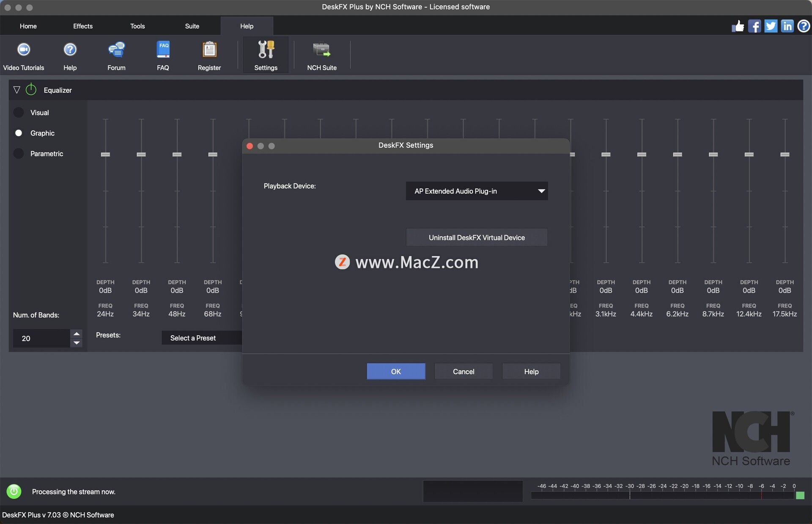
Task: Toggle the green stream processing power button
Action: click(14, 491)
